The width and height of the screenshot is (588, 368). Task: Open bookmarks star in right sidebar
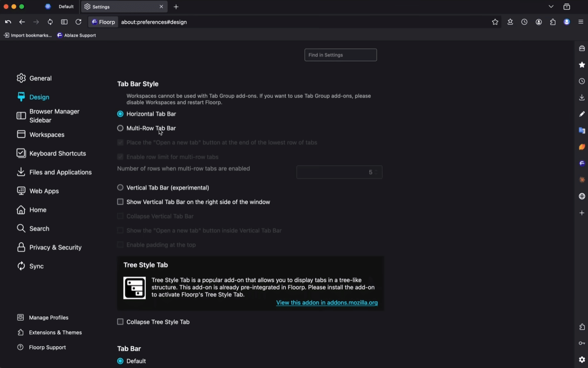[582, 65]
